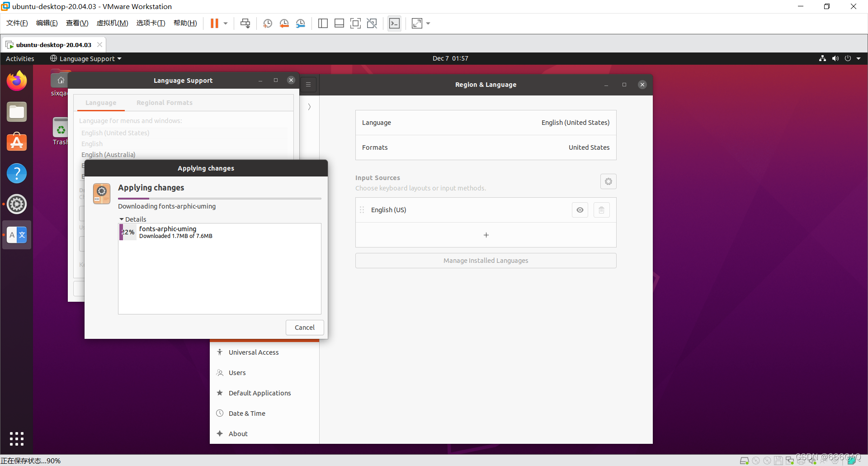Image resolution: width=868 pixels, height=466 pixels.
Task: Open the 文件(F) menu
Action: [17, 23]
